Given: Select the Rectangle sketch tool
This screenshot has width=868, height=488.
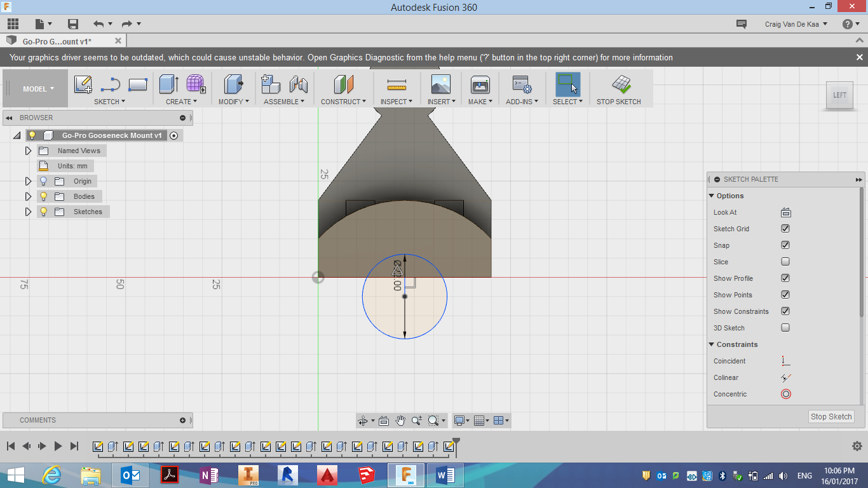Looking at the screenshot, I should tap(138, 85).
